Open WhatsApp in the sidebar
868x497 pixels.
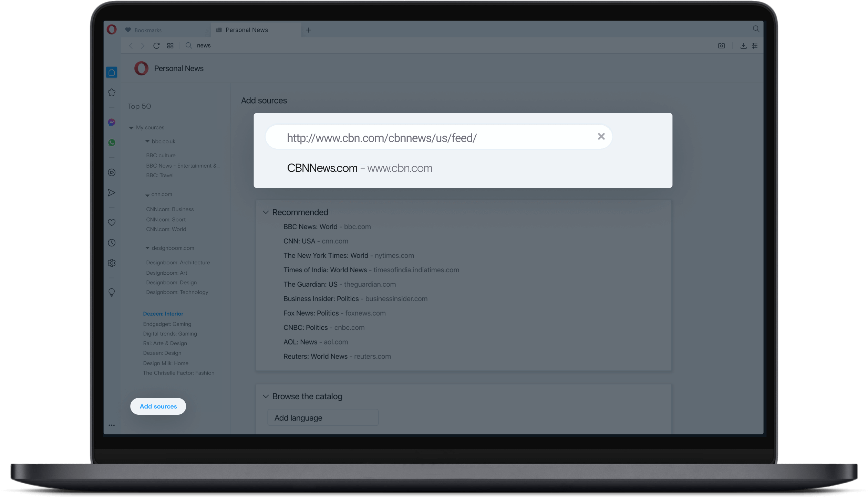click(x=112, y=142)
